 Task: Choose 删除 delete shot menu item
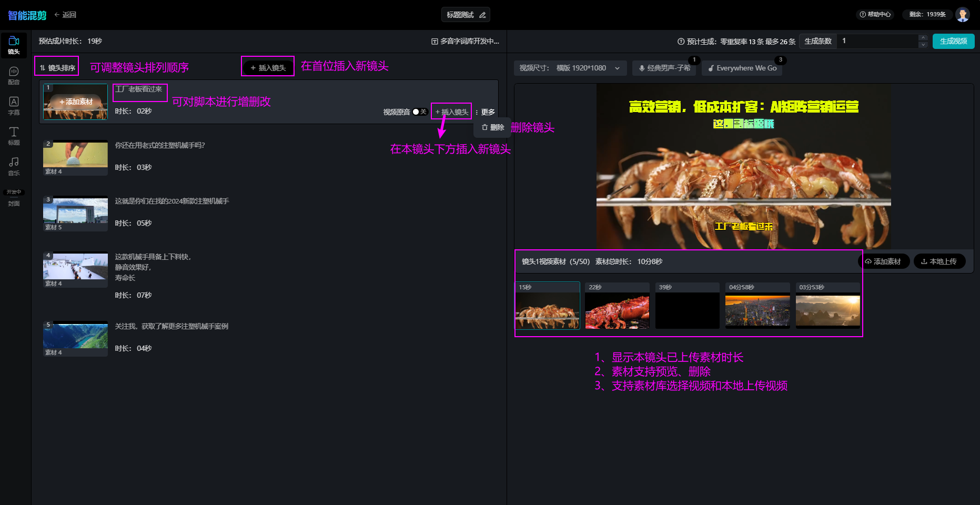[x=493, y=127]
